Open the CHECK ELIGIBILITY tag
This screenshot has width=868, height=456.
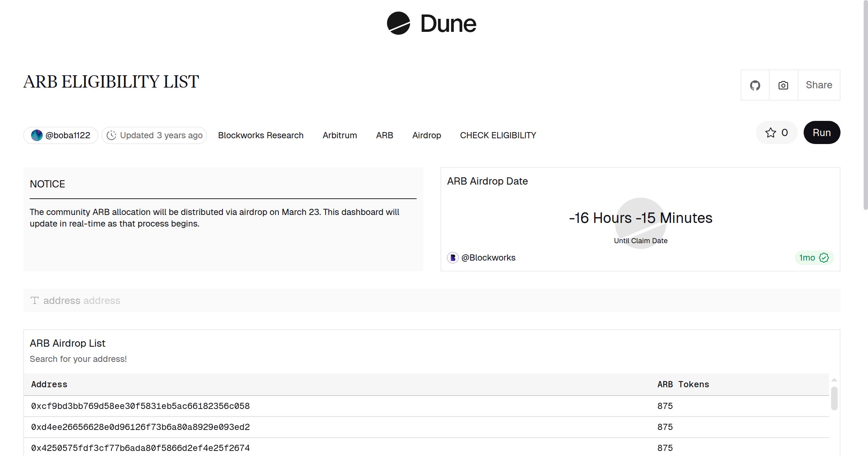click(498, 135)
